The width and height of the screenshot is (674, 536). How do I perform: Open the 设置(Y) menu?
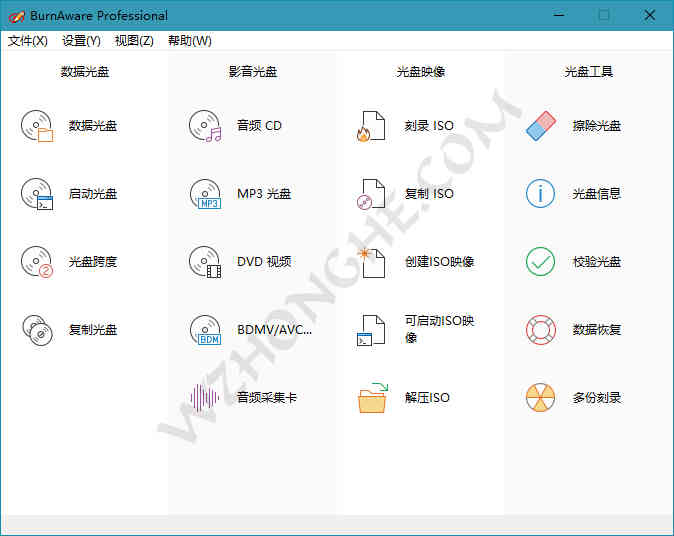pos(81,41)
